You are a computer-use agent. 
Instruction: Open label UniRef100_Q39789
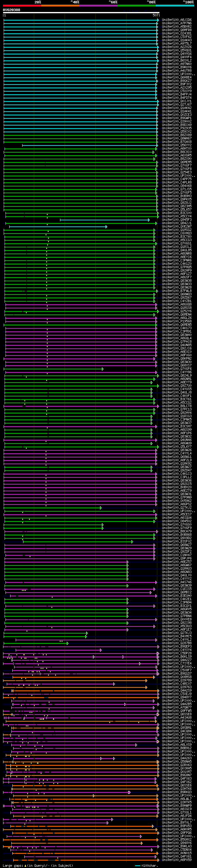coord(177,680)
